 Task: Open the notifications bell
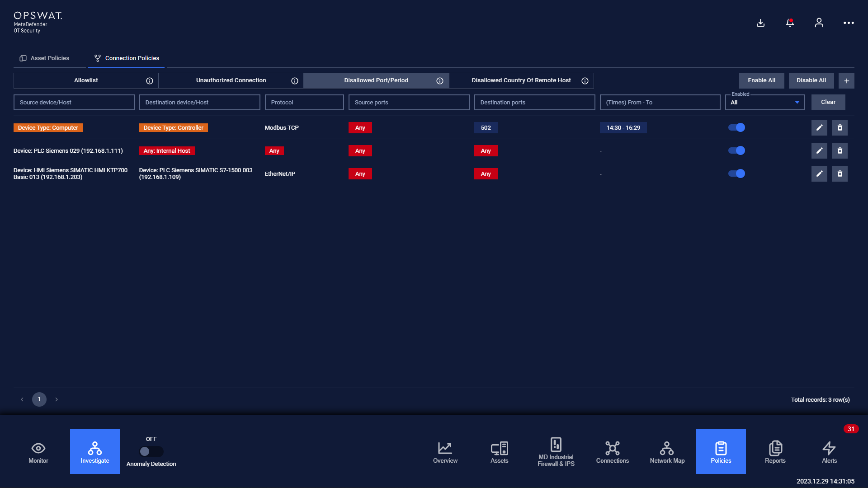[x=790, y=23]
